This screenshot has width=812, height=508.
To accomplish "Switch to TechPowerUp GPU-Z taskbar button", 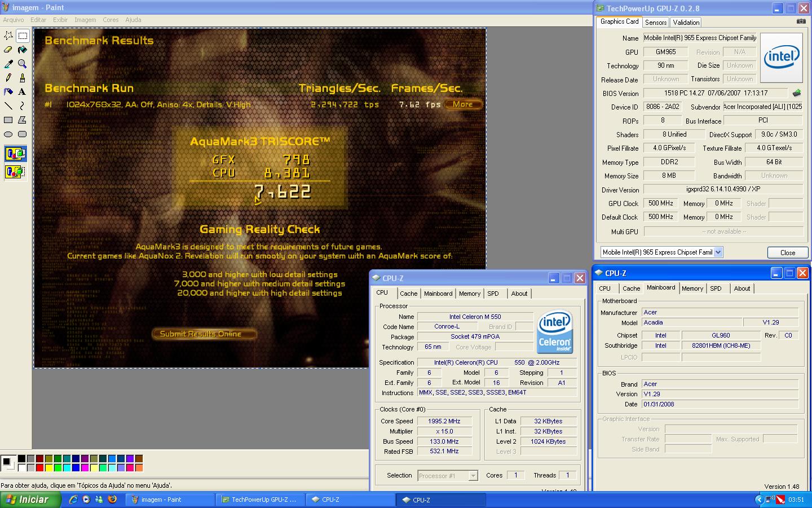I will tap(261, 500).
